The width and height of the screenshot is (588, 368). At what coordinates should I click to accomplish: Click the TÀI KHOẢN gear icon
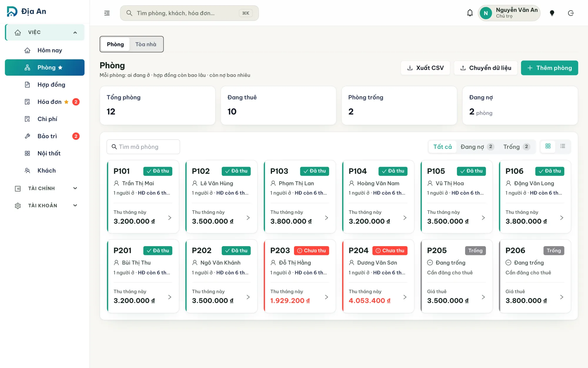[18, 205]
